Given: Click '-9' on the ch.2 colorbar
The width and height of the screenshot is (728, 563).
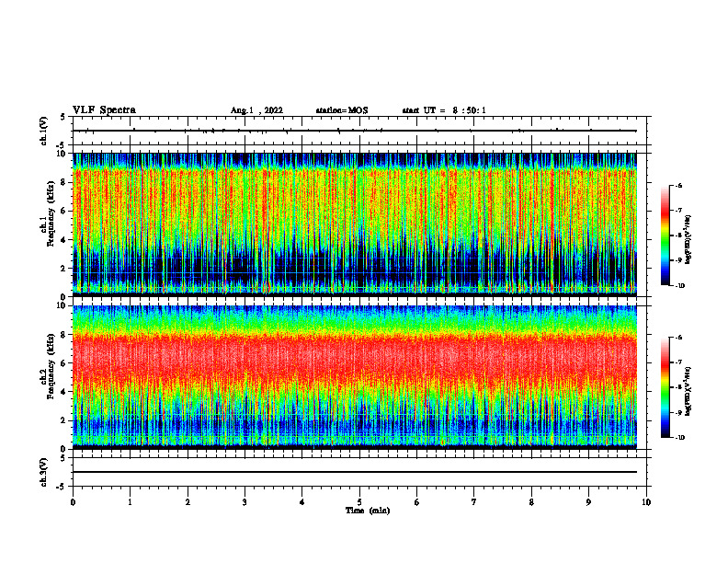Looking at the screenshot, I should 678,412.
